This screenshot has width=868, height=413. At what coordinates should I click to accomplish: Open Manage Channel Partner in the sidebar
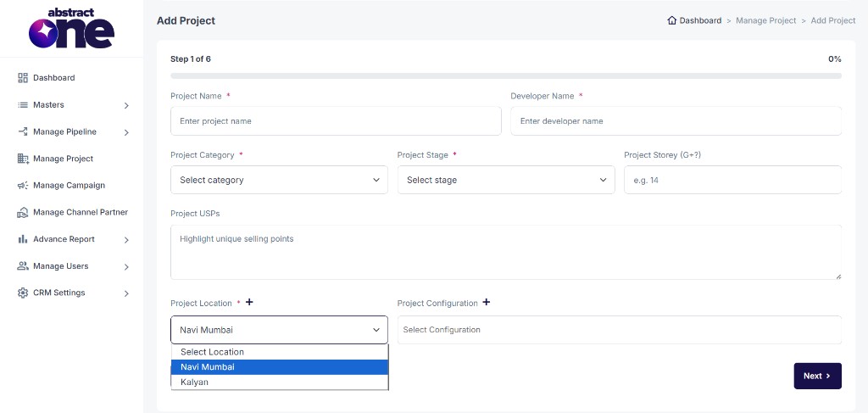81,213
